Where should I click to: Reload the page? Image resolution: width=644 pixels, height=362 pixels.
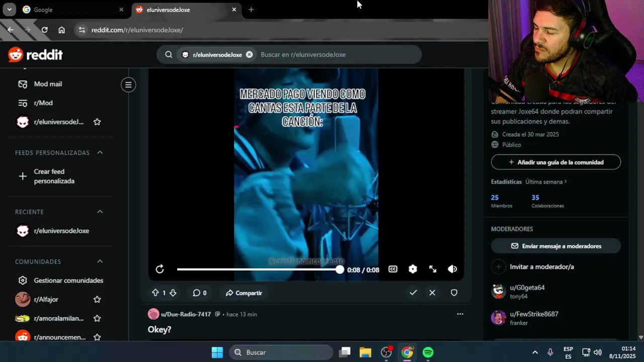[x=44, y=30]
